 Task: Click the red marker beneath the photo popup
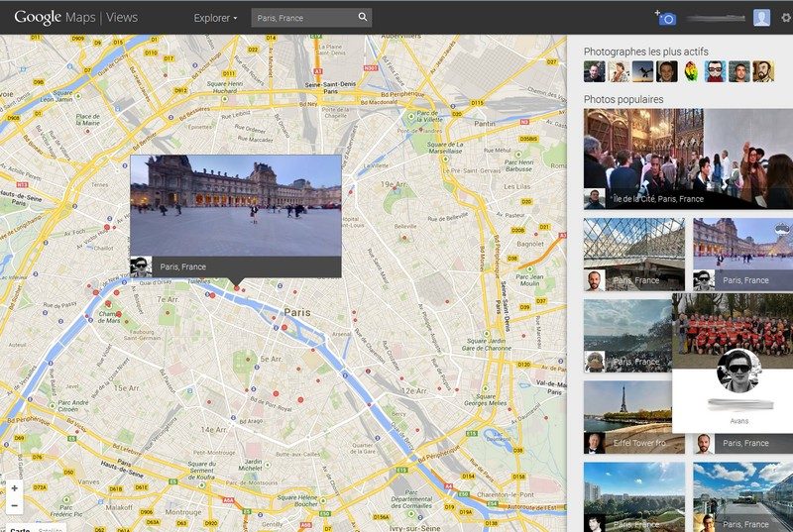[236, 288]
